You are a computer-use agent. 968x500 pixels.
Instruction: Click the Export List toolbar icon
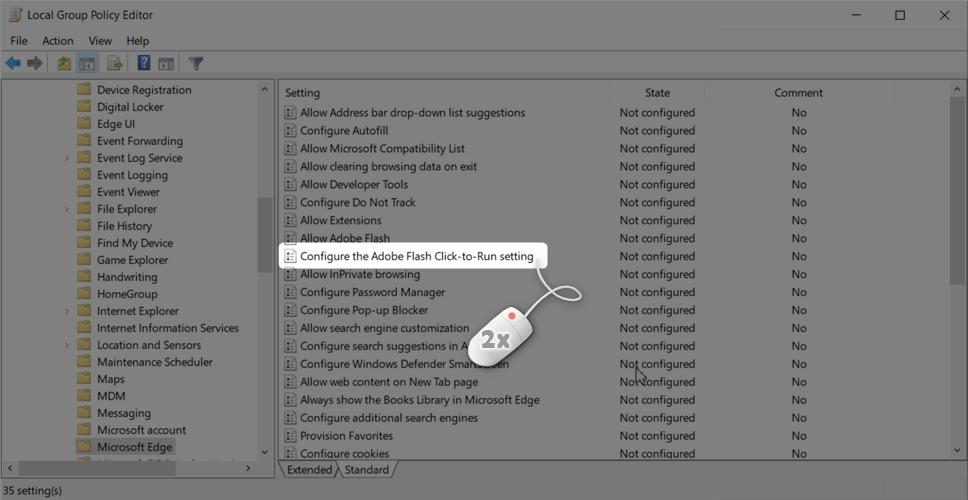pos(115,63)
